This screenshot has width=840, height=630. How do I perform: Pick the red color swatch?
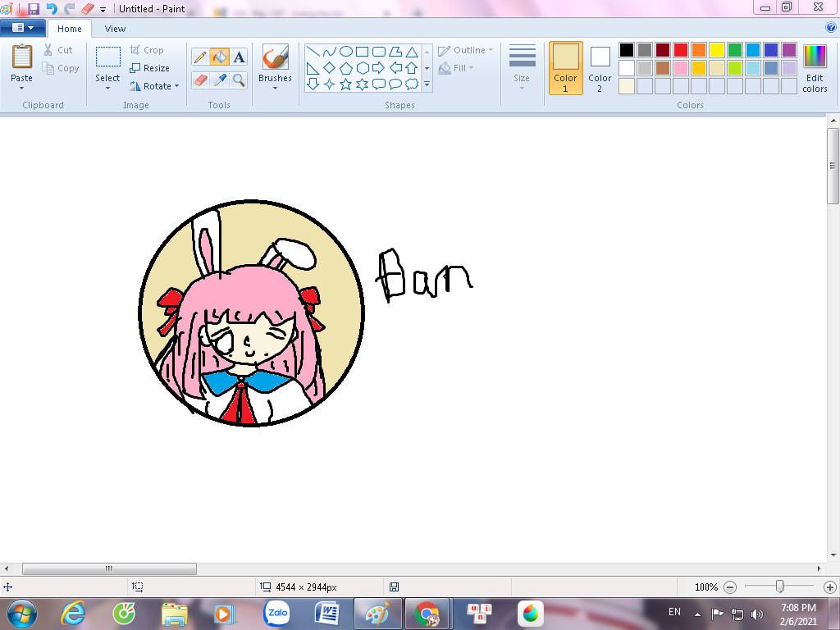681,50
